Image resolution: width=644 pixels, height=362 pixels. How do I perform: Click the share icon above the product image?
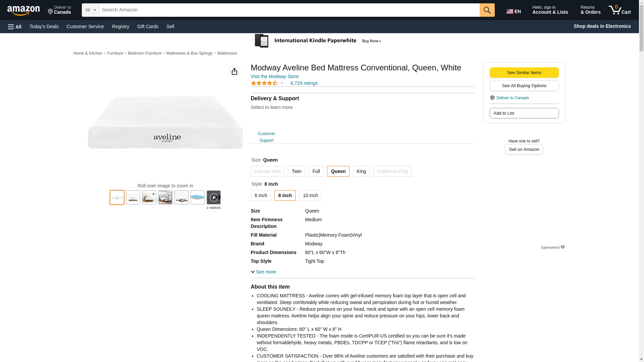tap(234, 71)
